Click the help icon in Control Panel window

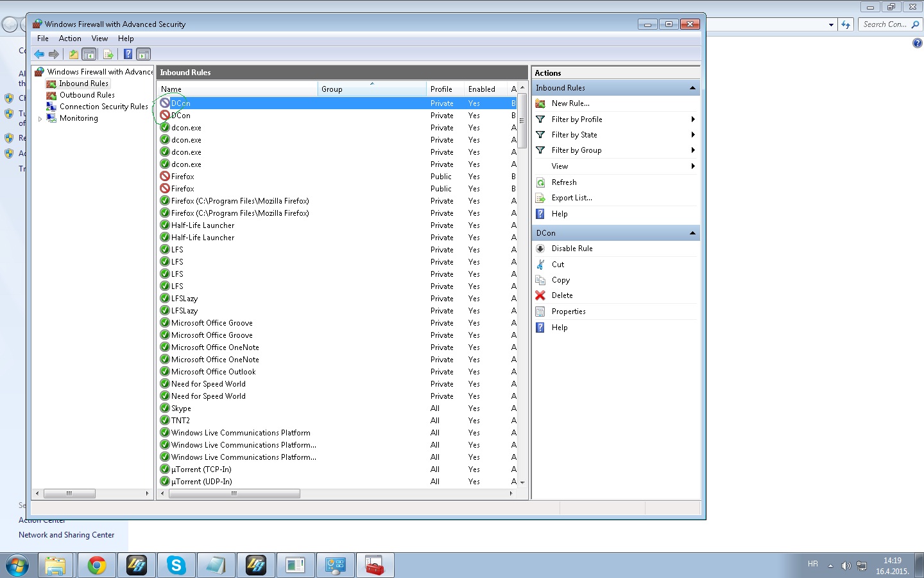[x=918, y=44]
